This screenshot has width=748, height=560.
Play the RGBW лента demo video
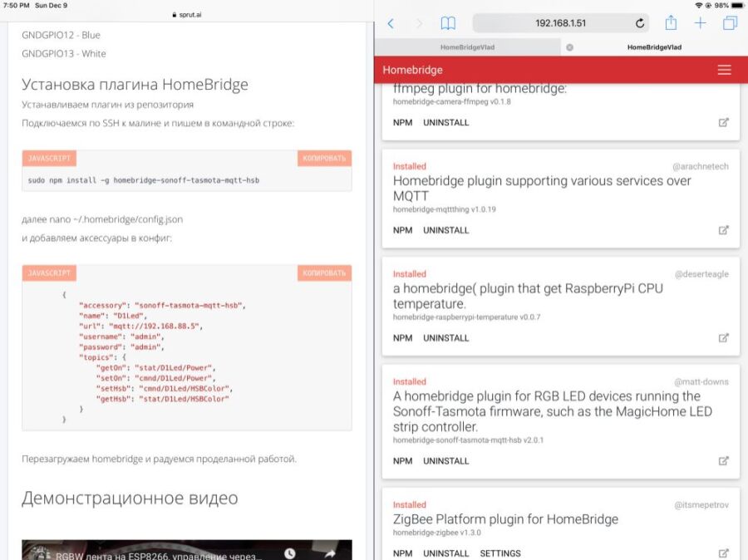187,551
